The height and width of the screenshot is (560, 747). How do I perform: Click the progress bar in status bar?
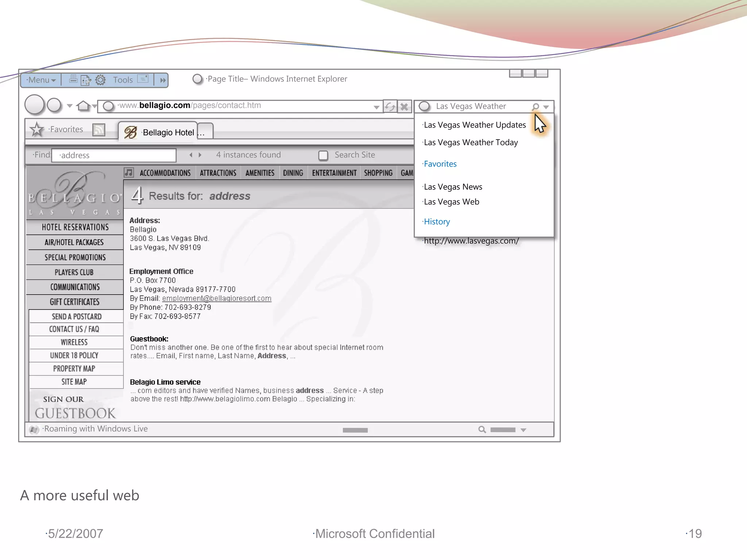point(355,430)
